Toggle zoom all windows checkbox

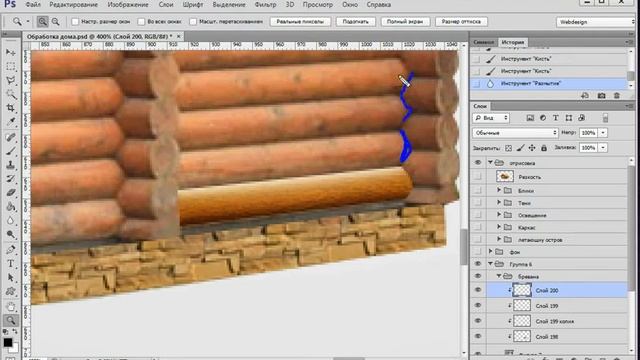point(141,22)
